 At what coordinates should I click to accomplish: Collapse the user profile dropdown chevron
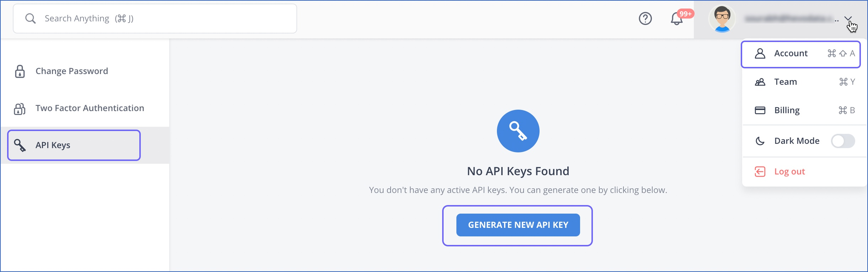click(x=848, y=19)
